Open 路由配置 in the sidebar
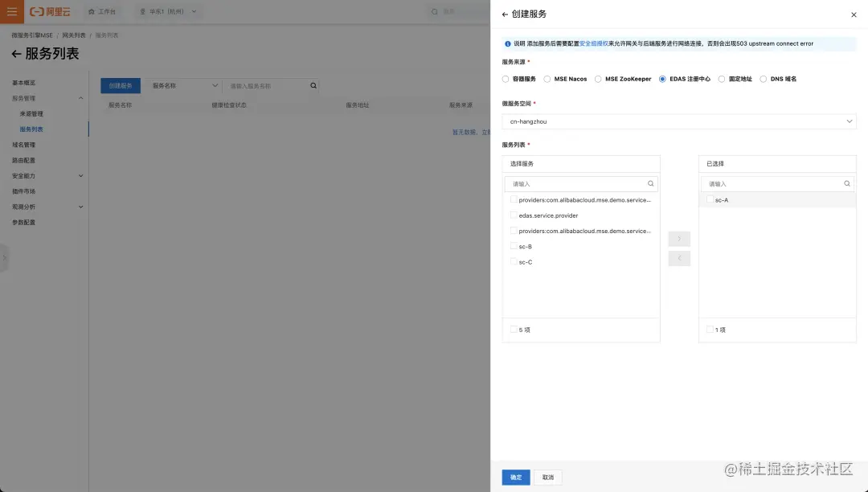The height and width of the screenshot is (492, 868). [24, 160]
